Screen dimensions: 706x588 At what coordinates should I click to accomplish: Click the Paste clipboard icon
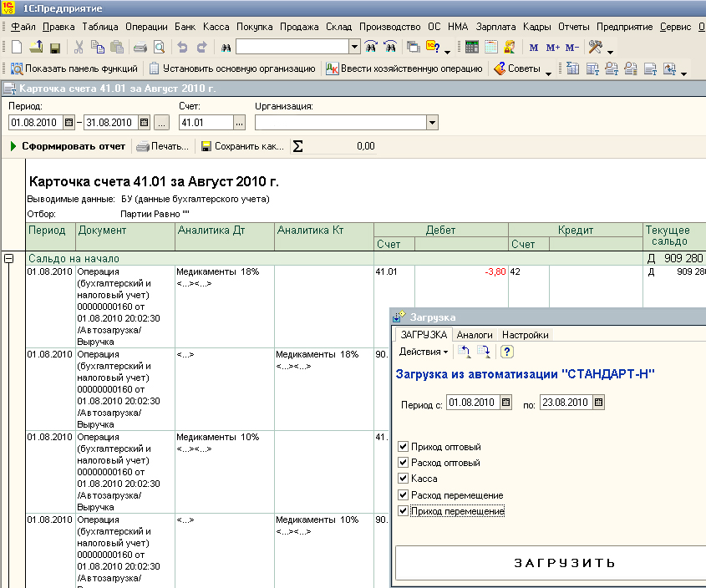pos(117,47)
